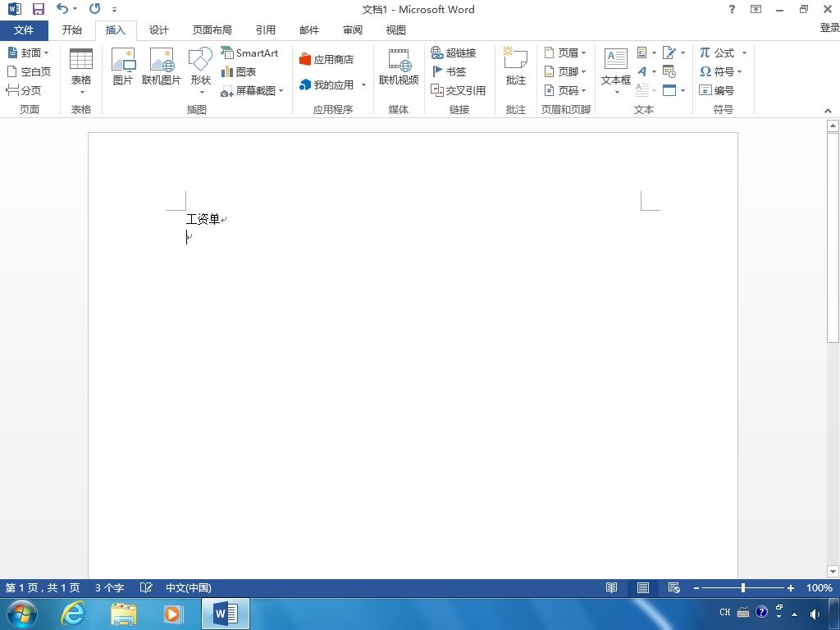
Task: Switch to the 设计 design tab
Action: [x=158, y=30]
